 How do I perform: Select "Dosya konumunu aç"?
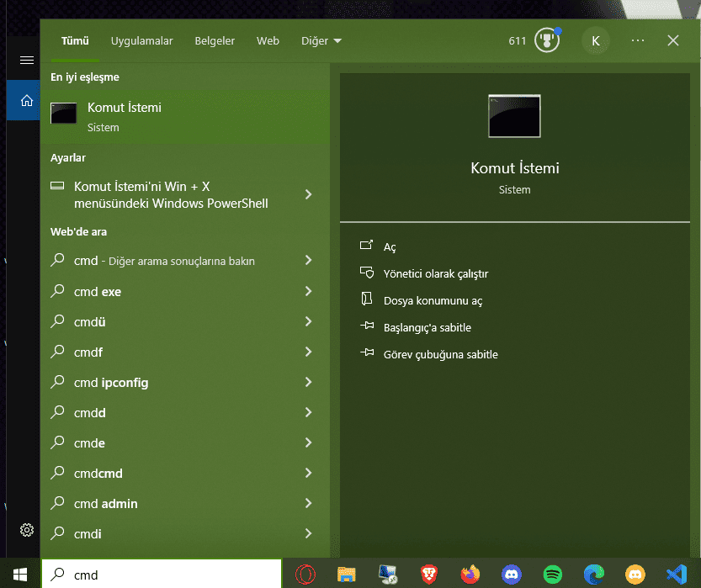coord(433,300)
